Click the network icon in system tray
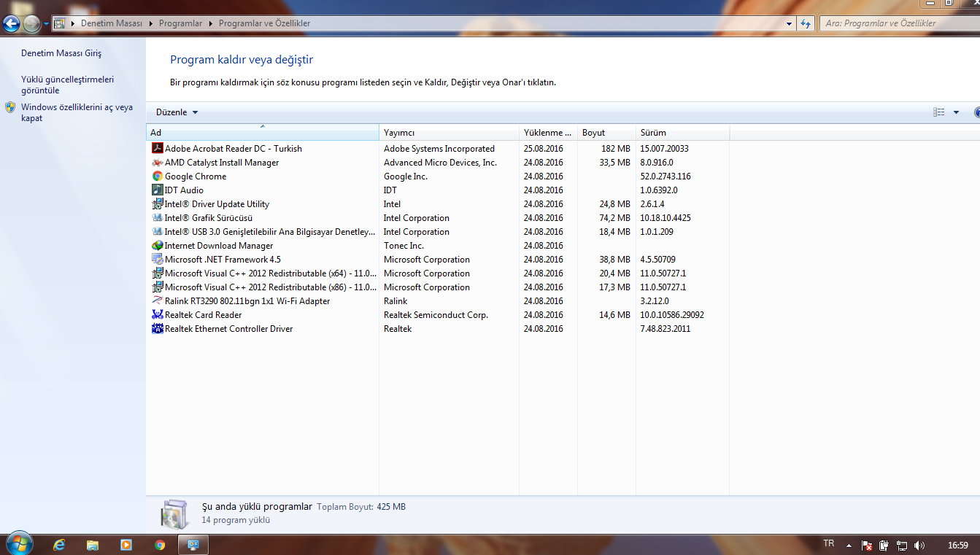This screenshot has width=980, height=555. tap(901, 545)
